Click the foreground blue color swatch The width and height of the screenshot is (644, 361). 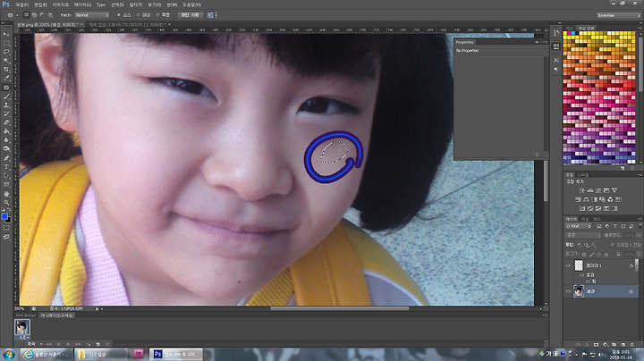click(4, 216)
